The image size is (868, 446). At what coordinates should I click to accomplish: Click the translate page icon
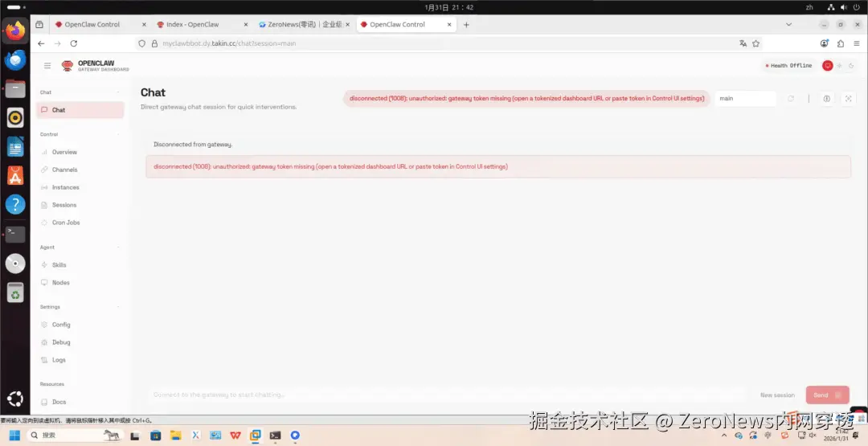click(743, 43)
